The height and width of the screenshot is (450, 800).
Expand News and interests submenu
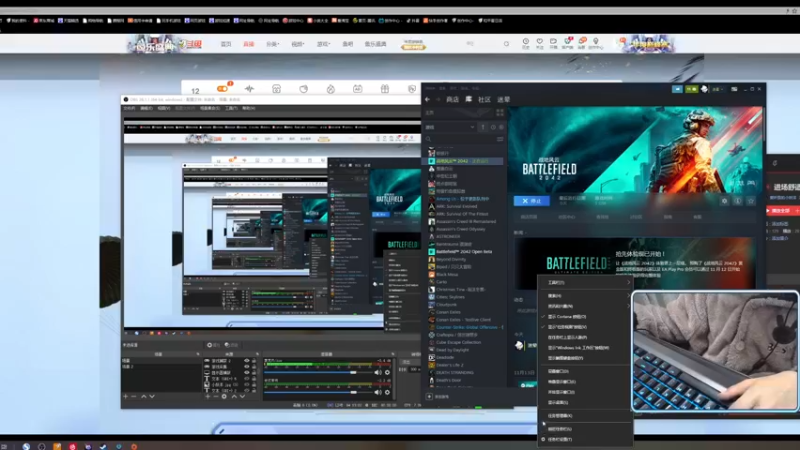(x=585, y=306)
